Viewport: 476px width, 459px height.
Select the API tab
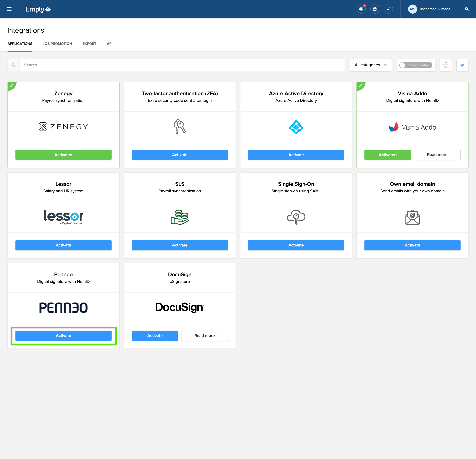click(109, 44)
